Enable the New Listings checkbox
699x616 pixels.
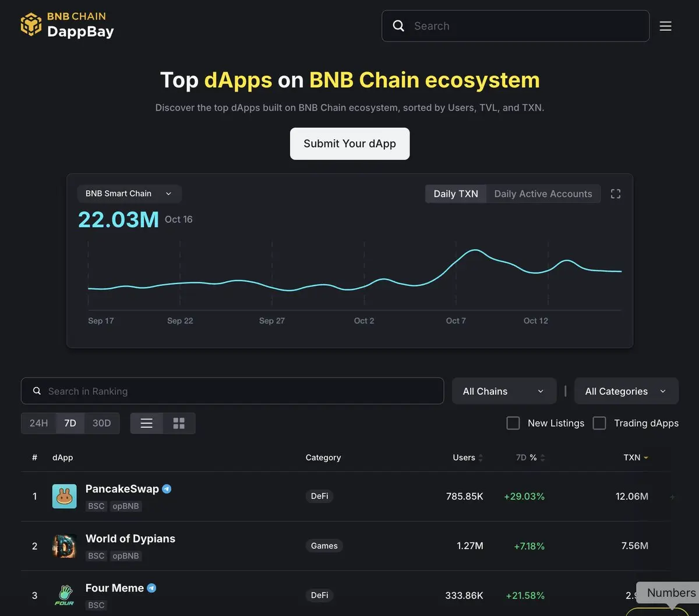[513, 423]
